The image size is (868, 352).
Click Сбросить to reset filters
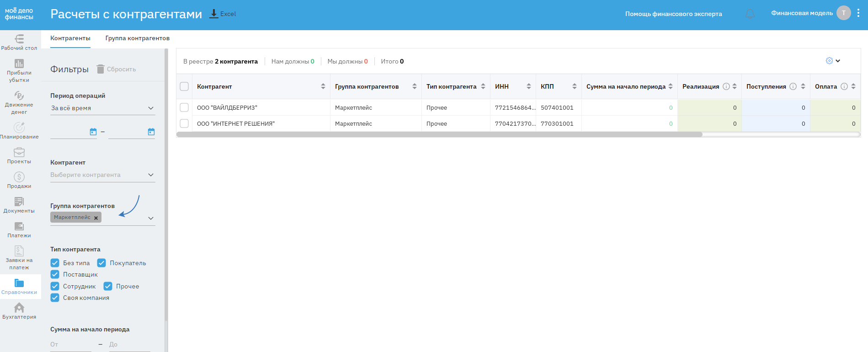pos(117,69)
